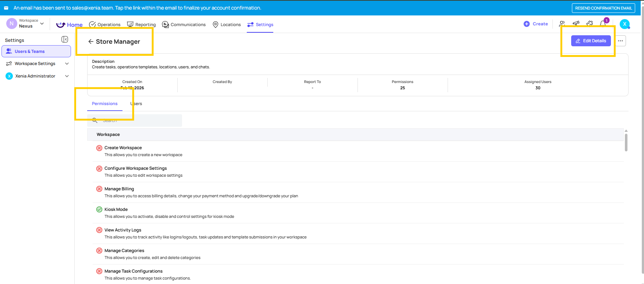644x284 pixels.
Task: Open the users icon in top bar
Action: (562, 24)
